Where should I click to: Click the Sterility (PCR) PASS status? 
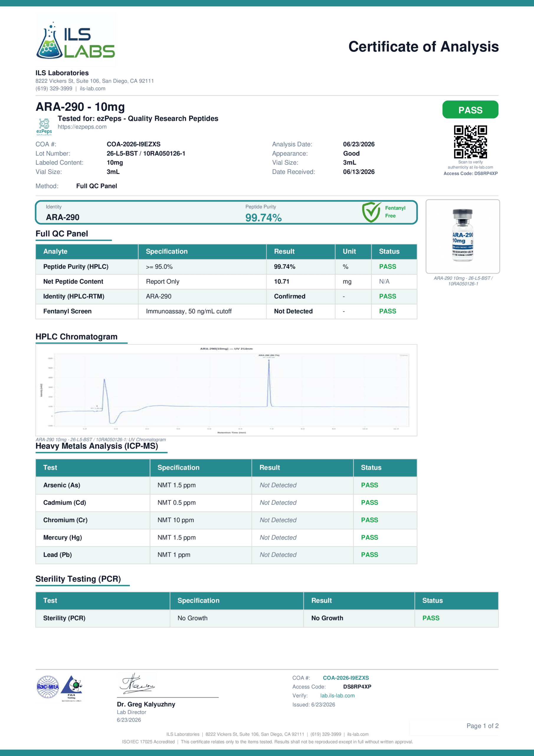[x=431, y=618]
